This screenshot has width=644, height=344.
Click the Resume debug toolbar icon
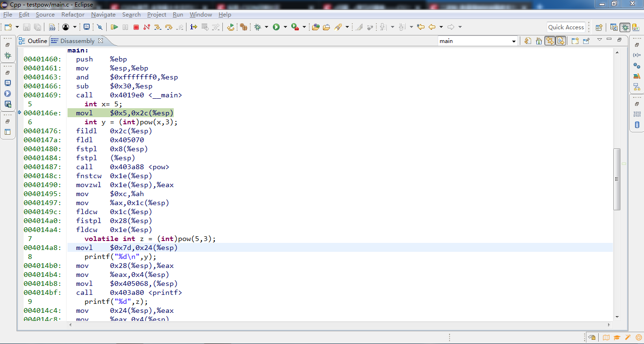coord(114,27)
